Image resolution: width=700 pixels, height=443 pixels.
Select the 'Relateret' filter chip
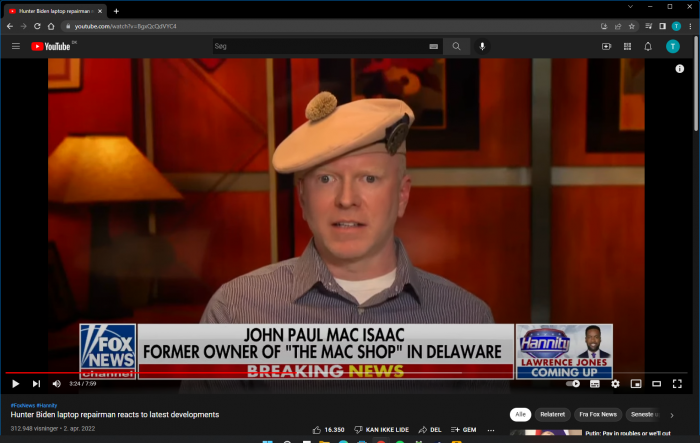552,414
